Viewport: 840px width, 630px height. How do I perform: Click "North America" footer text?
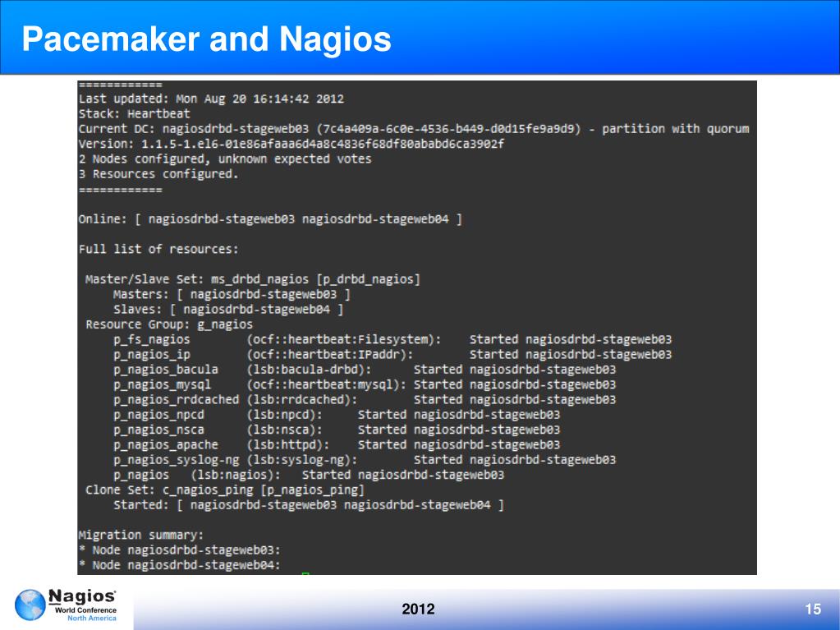[92, 619]
